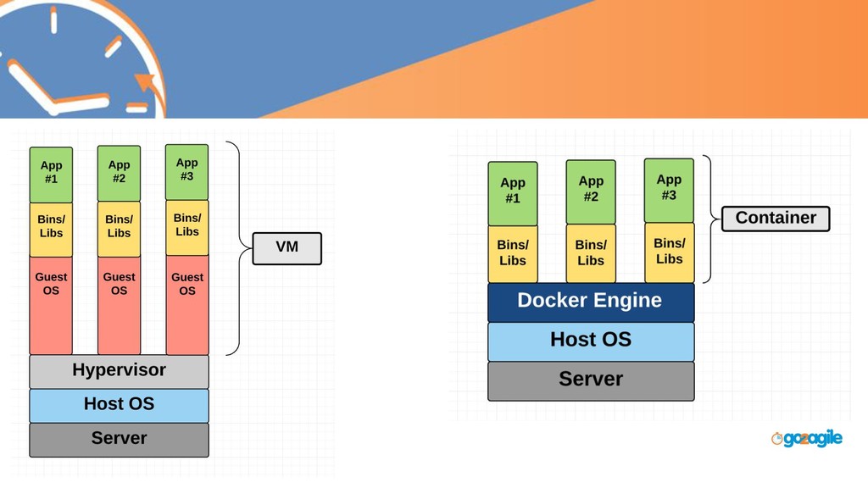Select Bins/Libs block of Container App #2
The image size is (868, 488).
point(591,253)
